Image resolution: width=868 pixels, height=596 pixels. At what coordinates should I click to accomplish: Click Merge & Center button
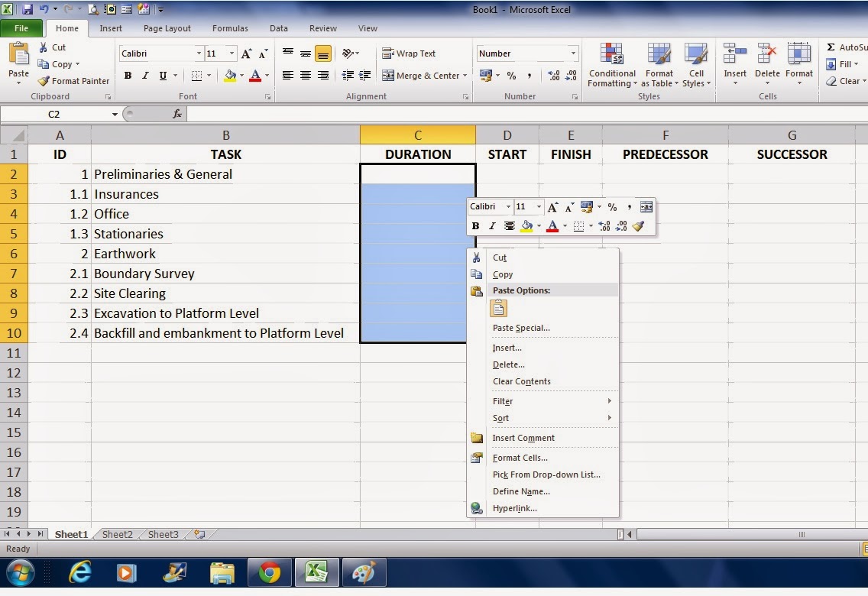(421, 76)
